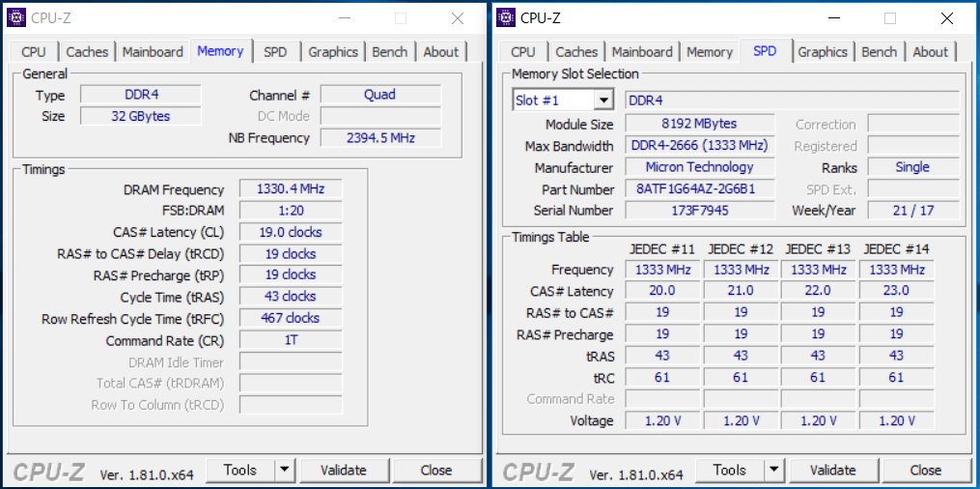980x489 pixels.
Task: Click memory Type field DDR4 in left window
Action: point(141,95)
